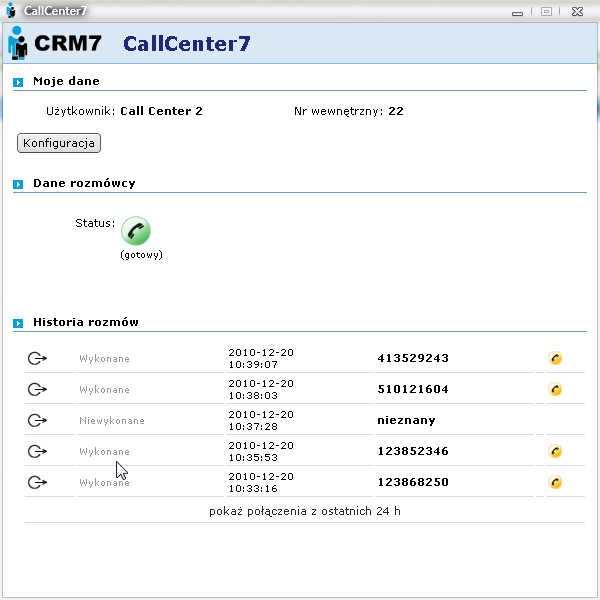The image size is (600, 600).
Task: Collapse the Dane rozmówcy section arrow
Action: pyautogui.click(x=18, y=184)
